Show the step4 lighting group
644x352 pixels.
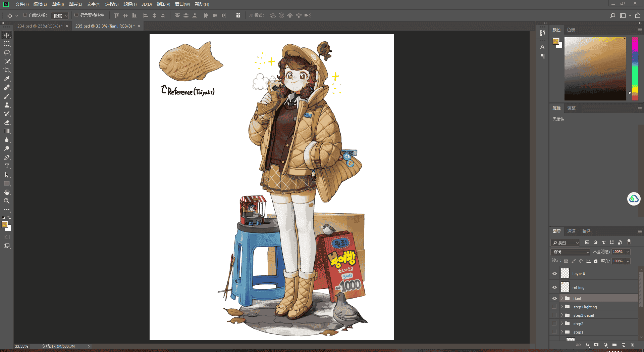click(554, 307)
